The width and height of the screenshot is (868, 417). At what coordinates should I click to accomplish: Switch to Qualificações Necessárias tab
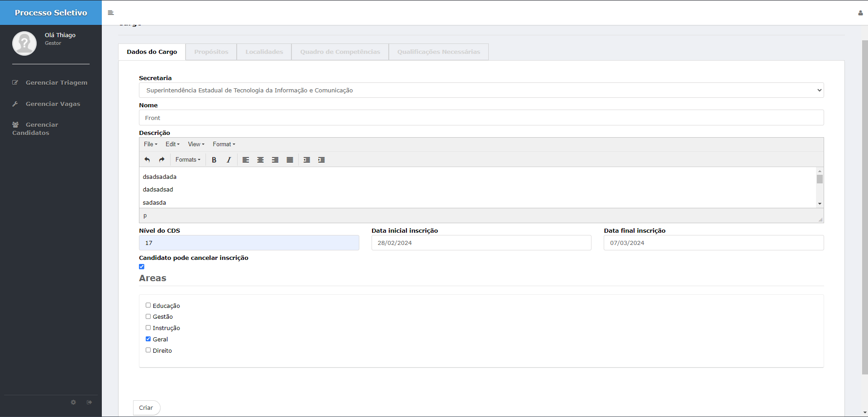[439, 52]
